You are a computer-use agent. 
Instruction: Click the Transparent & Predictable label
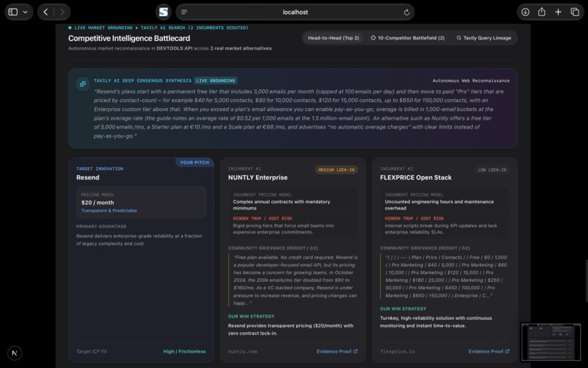pyautogui.click(x=109, y=211)
